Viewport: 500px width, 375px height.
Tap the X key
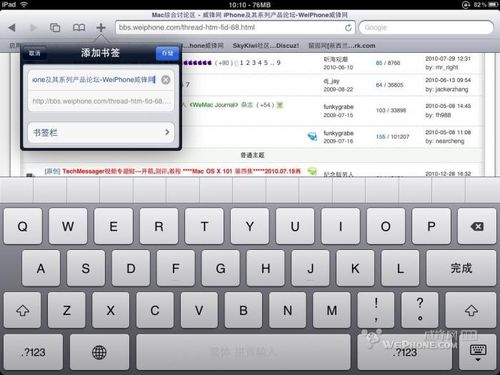(111, 310)
